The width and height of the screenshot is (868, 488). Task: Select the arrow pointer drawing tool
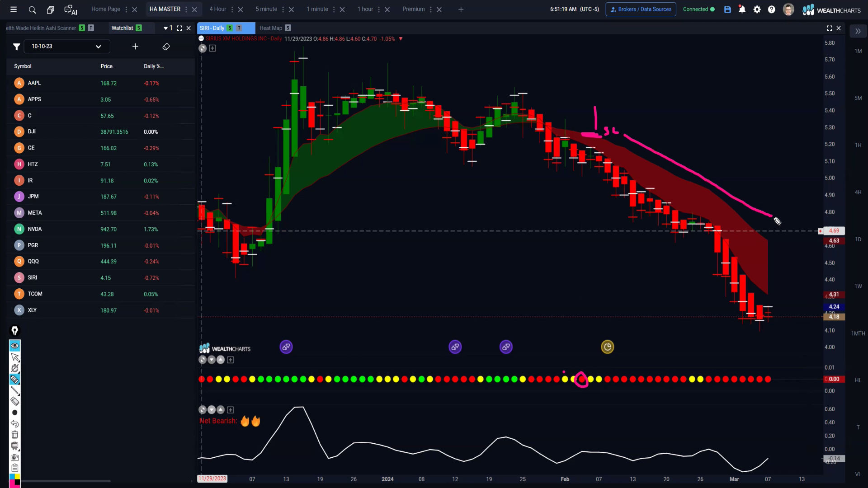[14, 357]
